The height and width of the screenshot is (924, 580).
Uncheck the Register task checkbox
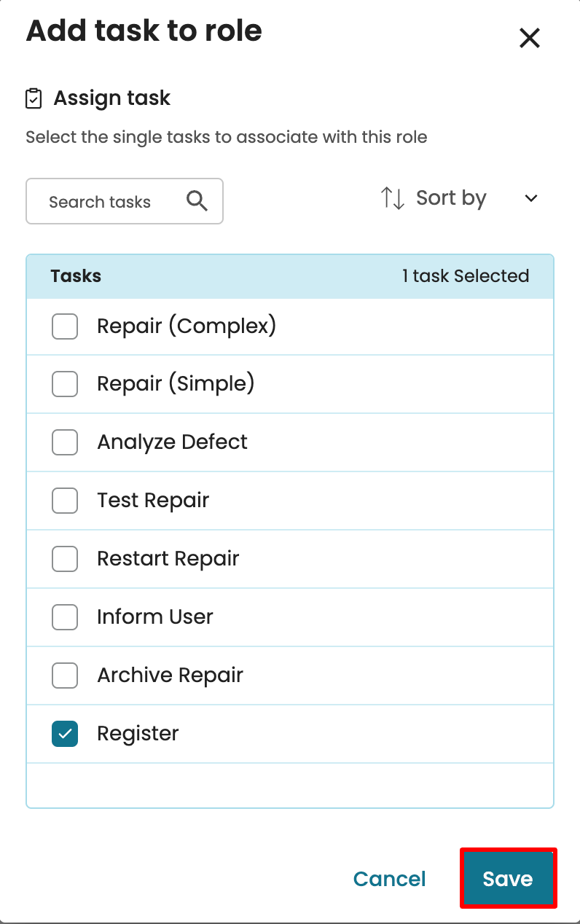pos(65,734)
